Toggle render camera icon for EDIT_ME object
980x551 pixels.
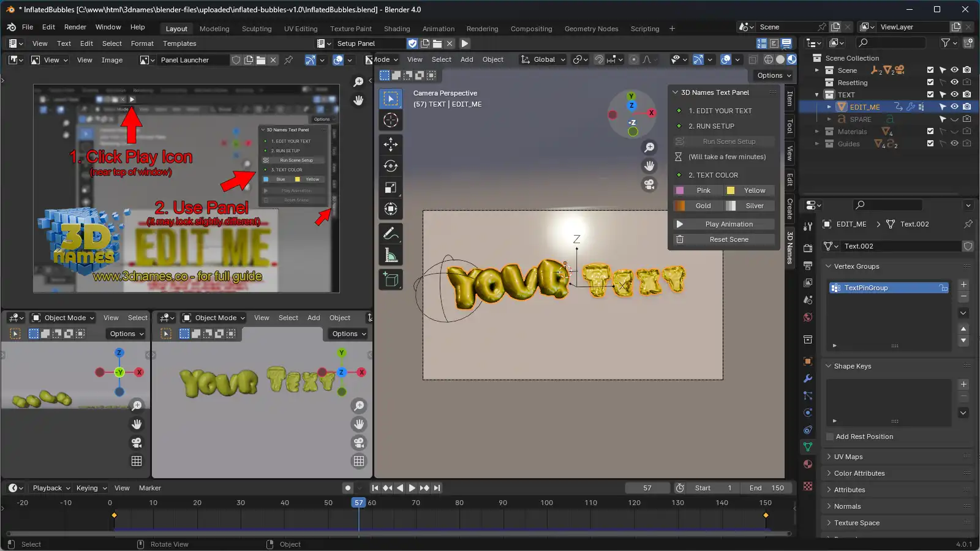pos(967,107)
